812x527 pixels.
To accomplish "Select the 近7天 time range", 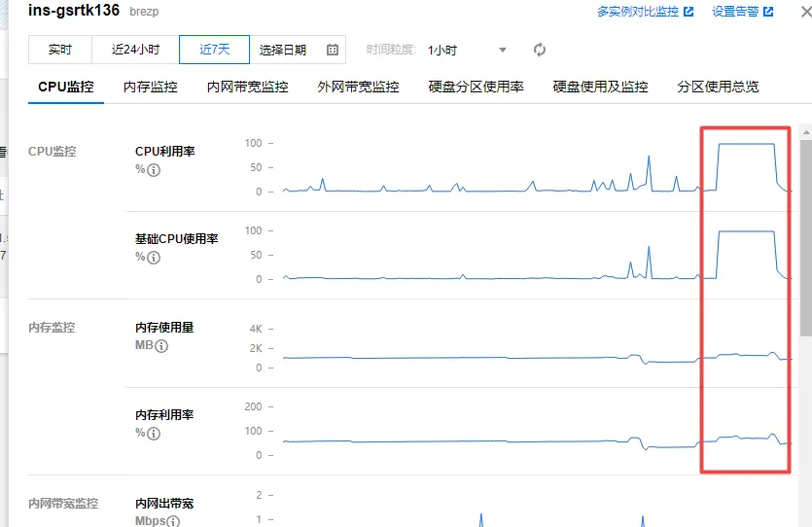I will point(214,50).
